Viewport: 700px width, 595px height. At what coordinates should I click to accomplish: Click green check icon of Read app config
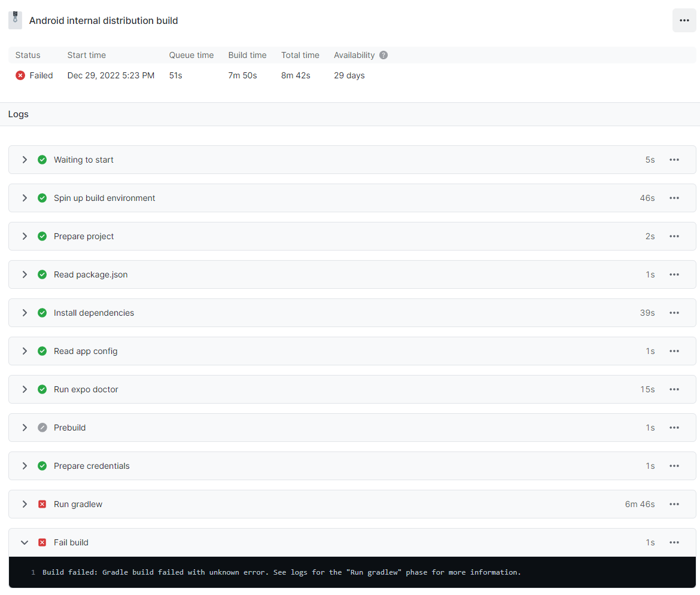pos(42,351)
